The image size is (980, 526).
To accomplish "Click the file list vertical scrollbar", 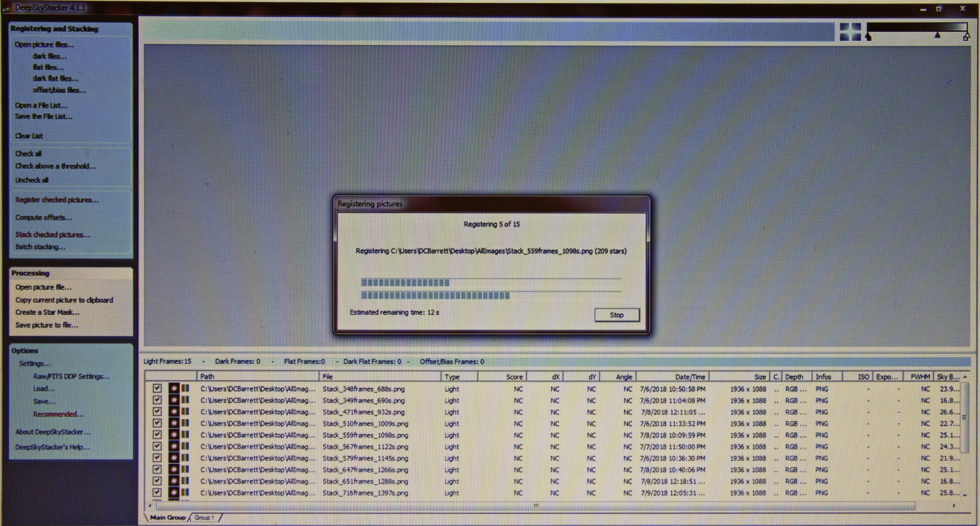I will pos(964,418).
